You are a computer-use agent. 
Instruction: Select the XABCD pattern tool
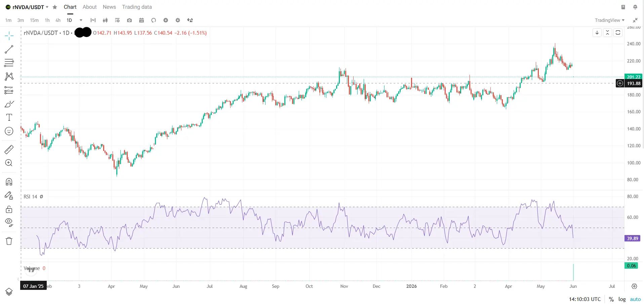[x=9, y=76]
